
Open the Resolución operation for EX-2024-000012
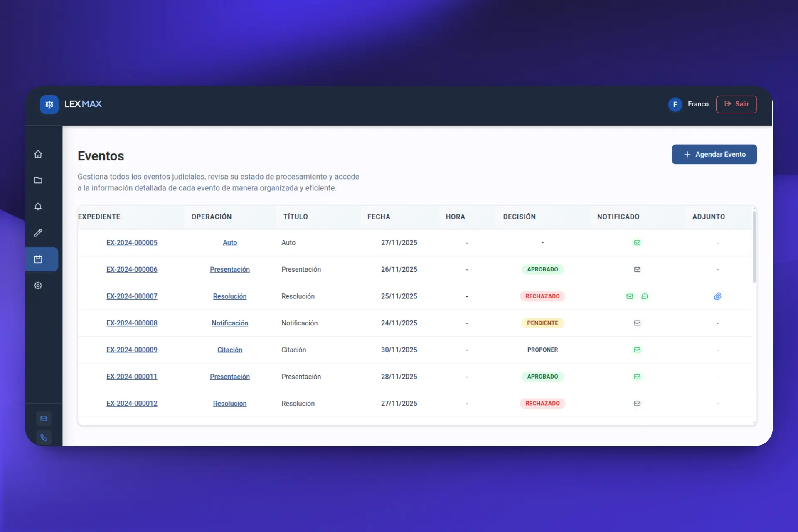230,404
